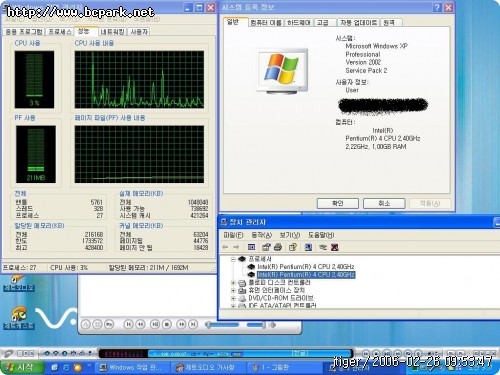
Task: Click the forward arrow in Device Manager toolbar
Action: 236,247
